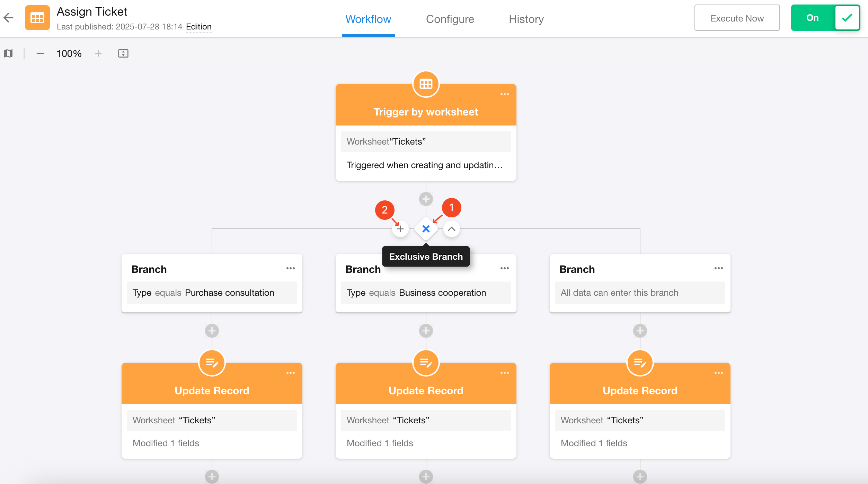868x484 pixels.
Task: Open Business cooperation branch more menu
Action: 504,268
